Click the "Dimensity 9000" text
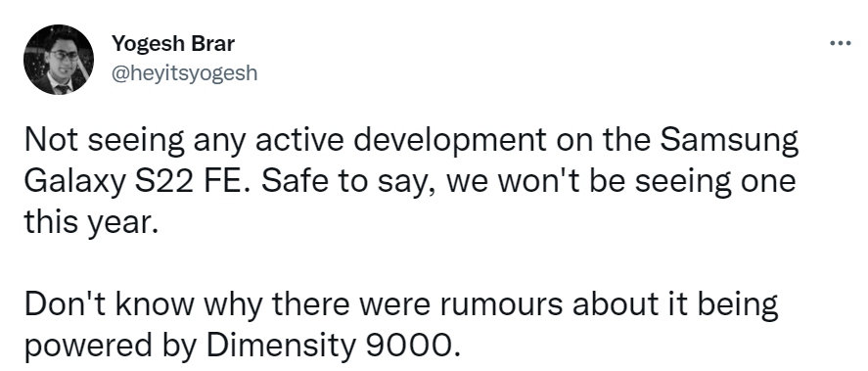The height and width of the screenshot is (371, 868). 334,346
